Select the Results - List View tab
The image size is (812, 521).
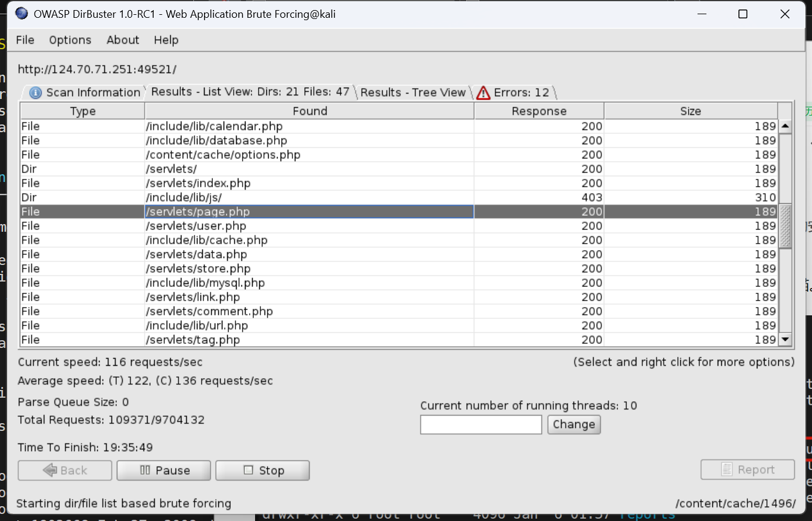coord(250,92)
